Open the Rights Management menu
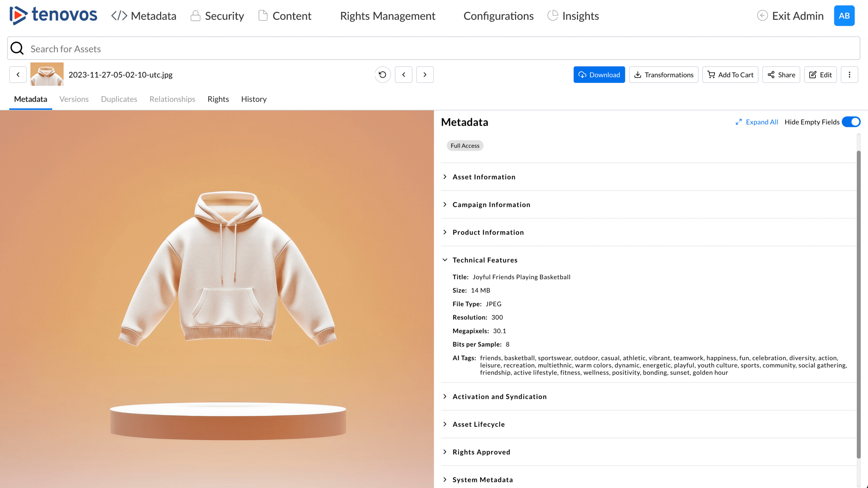Viewport: 868px width, 488px height. (388, 15)
